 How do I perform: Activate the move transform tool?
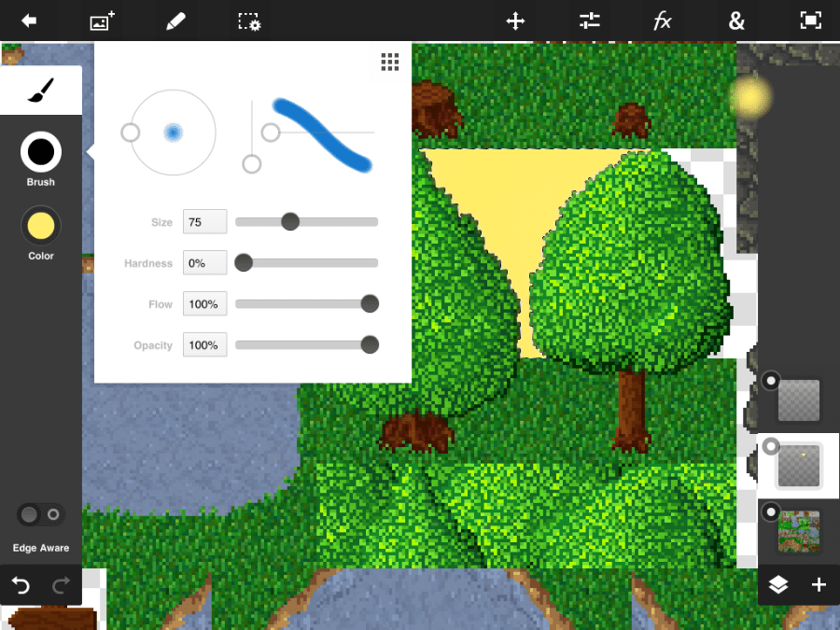(515, 21)
